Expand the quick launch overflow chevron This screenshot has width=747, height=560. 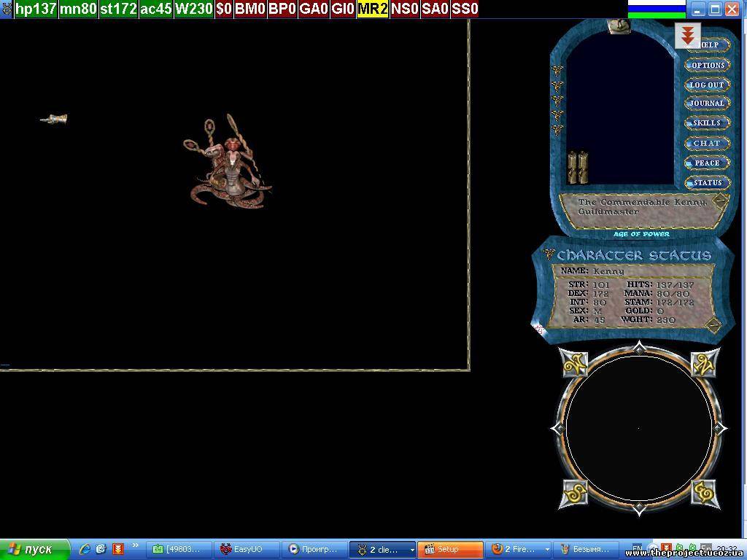click(135, 545)
